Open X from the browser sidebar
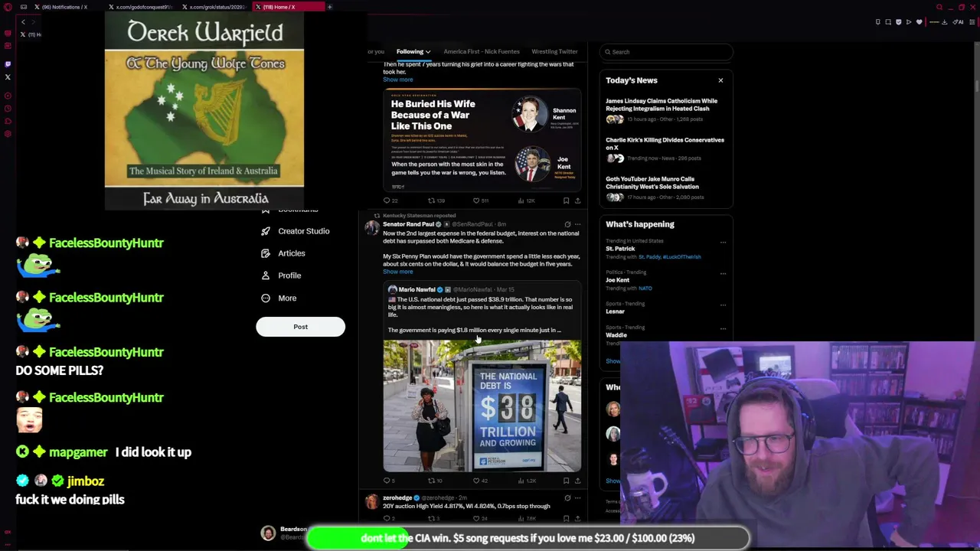The width and height of the screenshot is (980, 551). coord(8,77)
